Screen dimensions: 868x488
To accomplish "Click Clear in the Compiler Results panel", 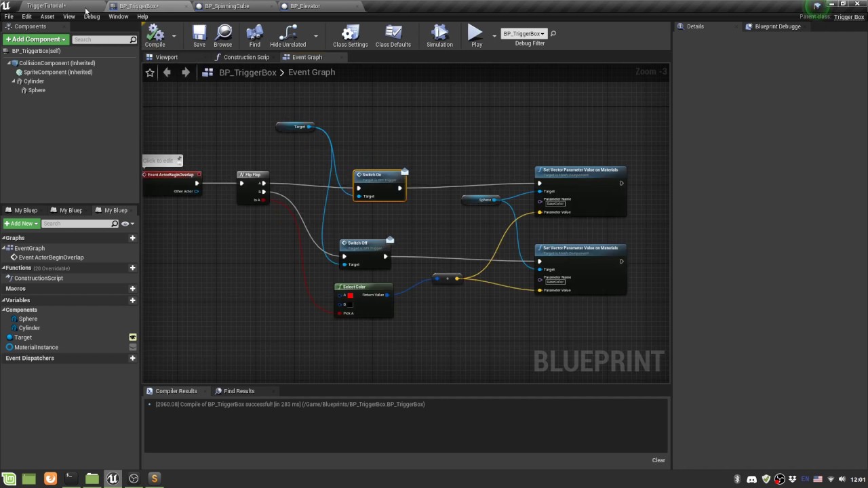I will coord(658,460).
